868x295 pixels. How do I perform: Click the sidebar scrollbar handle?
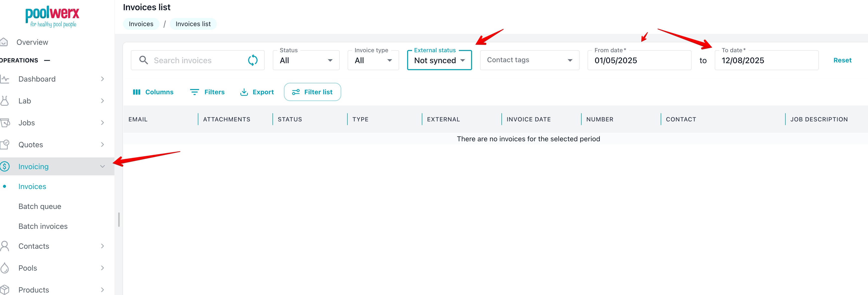119,220
